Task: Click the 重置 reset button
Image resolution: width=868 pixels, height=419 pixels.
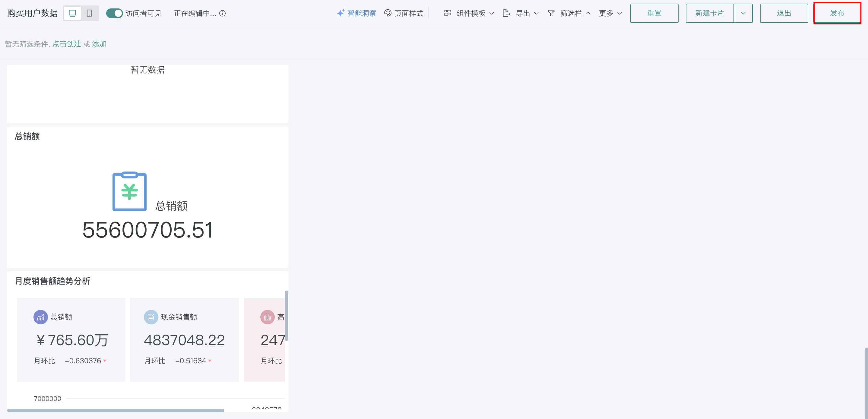Action: tap(654, 13)
